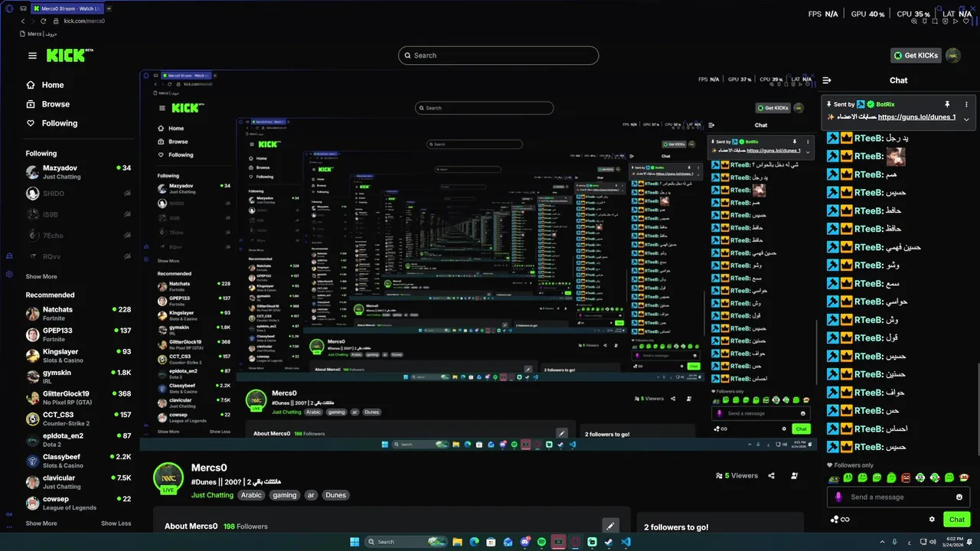Click the image in RTeeB's chat message
This screenshot has width=980, height=551.
896,157
